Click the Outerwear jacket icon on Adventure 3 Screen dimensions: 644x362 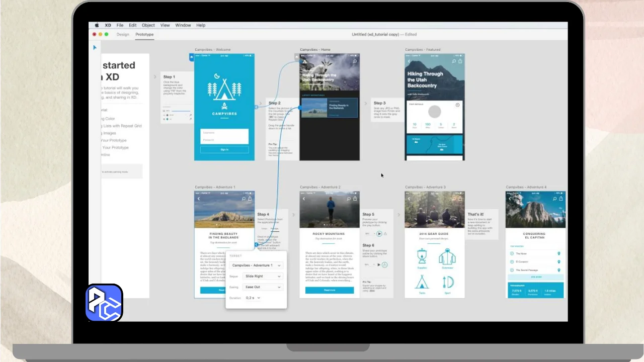[447, 257]
